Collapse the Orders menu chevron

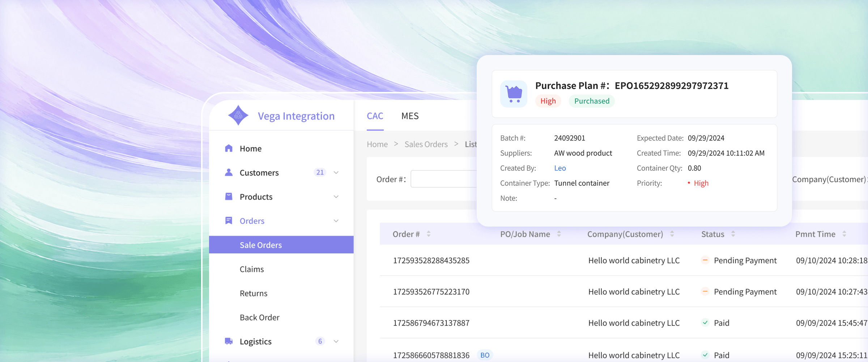[336, 220]
